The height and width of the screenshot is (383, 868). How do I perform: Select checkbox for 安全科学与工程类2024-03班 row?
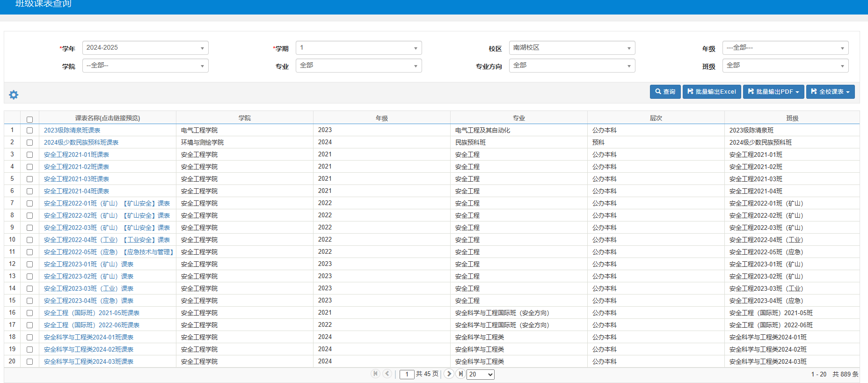[x=29, y=361]
